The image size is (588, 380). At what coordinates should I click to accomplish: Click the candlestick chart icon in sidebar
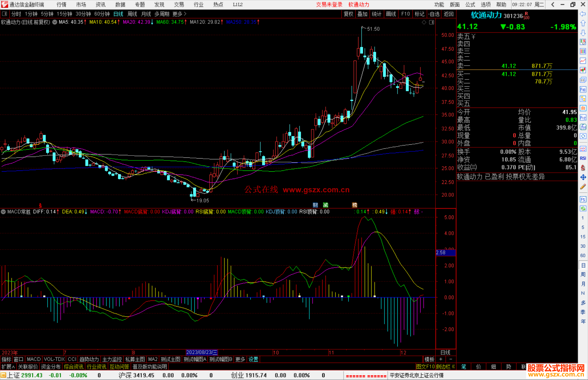(583, 70)
